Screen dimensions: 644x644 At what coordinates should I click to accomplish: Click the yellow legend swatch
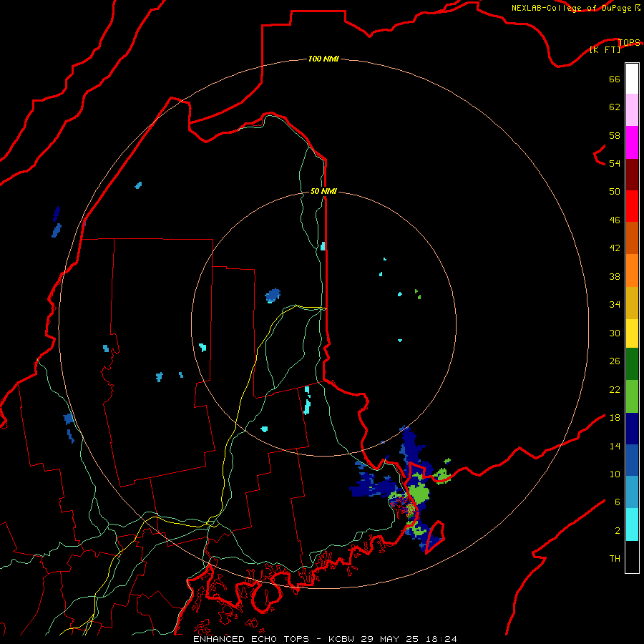pos(632,333)
